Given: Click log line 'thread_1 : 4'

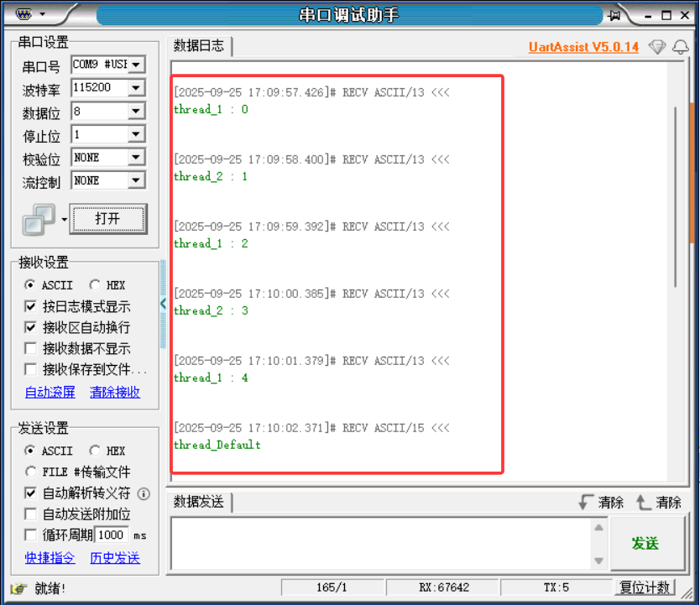Looking at the screenshot, I should 211,378.
